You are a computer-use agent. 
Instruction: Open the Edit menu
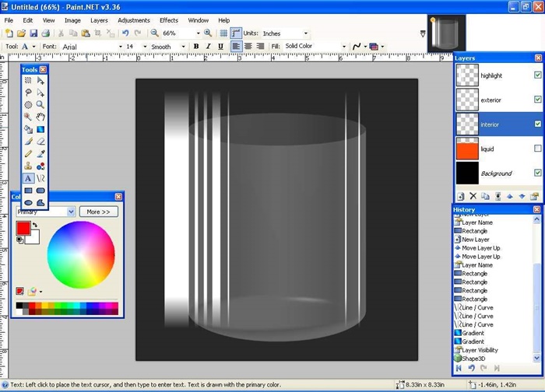[x=28, y=20]
